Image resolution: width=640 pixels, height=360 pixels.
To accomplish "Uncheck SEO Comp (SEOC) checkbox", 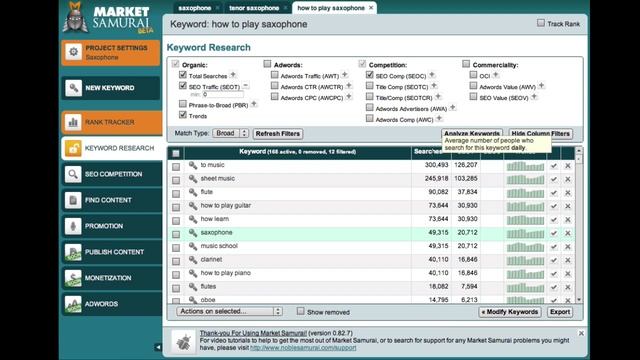I will click(x=370, y=75).
